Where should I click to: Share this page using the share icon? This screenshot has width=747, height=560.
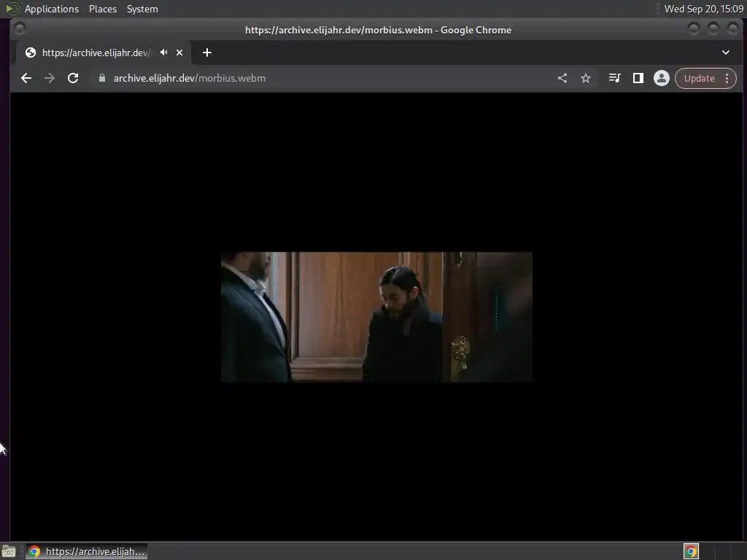pos(562,78)
